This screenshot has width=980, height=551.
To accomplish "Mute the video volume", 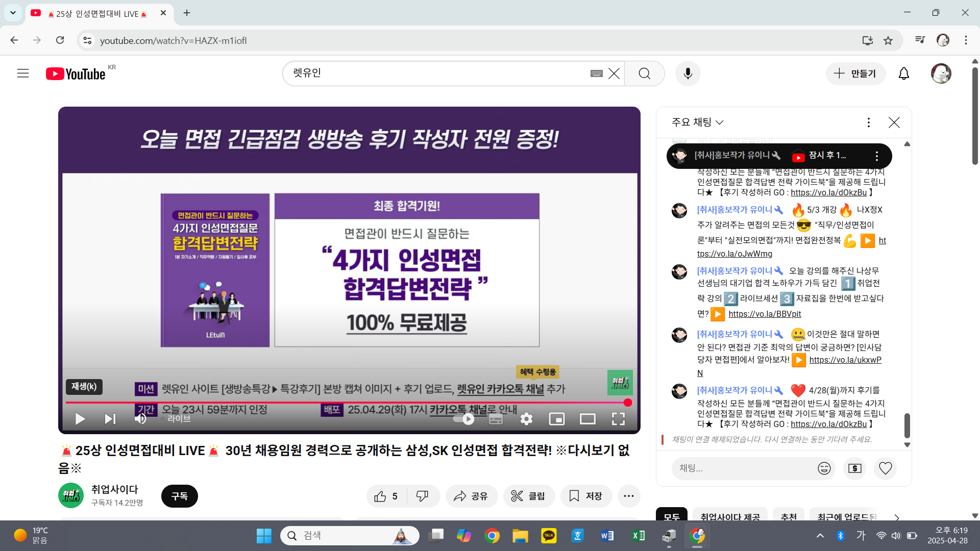I will pyautogui.click(x=140, y=419).
